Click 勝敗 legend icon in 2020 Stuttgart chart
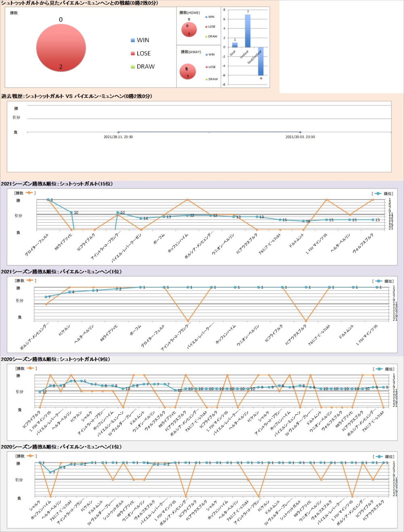The image size is (404, 532). (31, 368)
